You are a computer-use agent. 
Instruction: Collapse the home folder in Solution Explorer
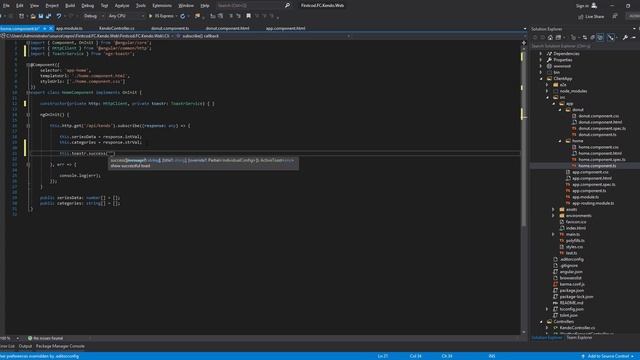point(560,141)
